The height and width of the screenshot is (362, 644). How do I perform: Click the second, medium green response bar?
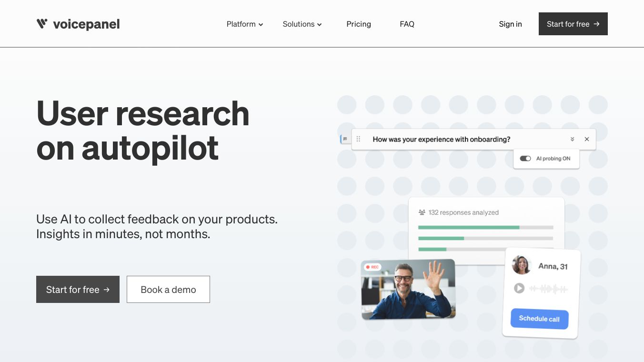(x=441, y=238)
